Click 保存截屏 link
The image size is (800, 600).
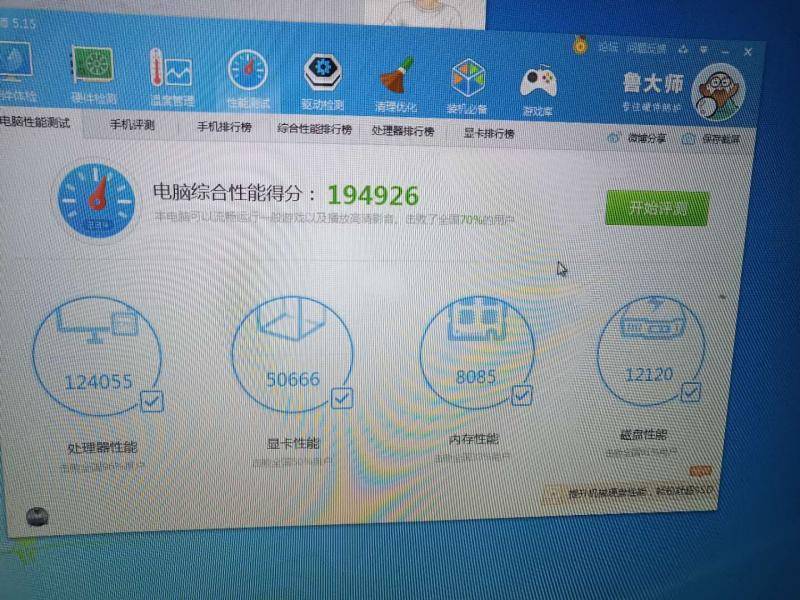[x=720, y=139]
